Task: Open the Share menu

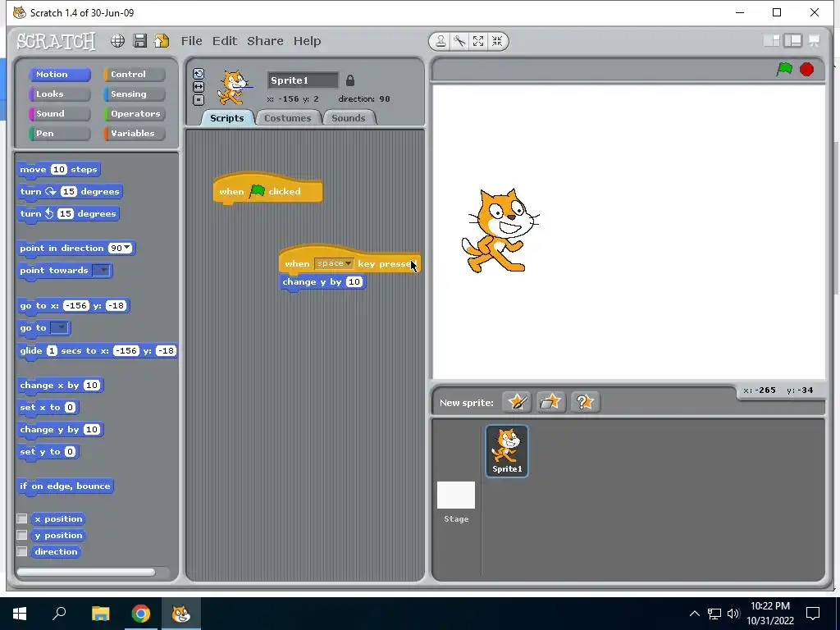Action: 265,41
